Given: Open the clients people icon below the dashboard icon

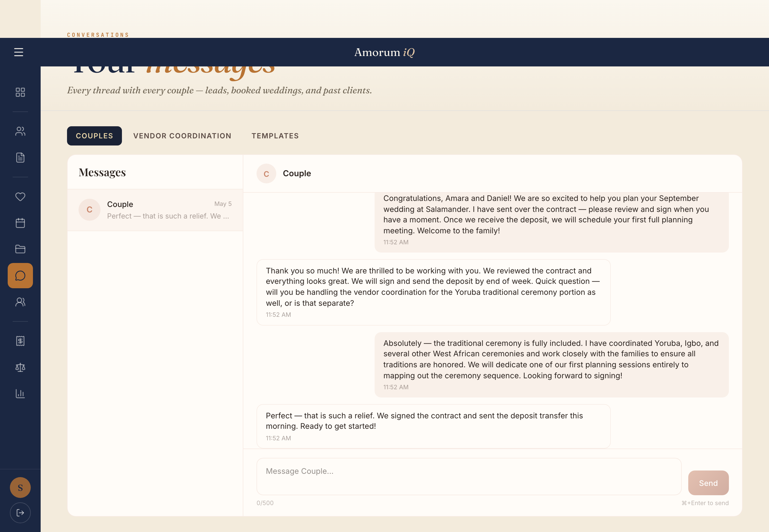Looking at the screenshot, I should click(x=20, y=131).
